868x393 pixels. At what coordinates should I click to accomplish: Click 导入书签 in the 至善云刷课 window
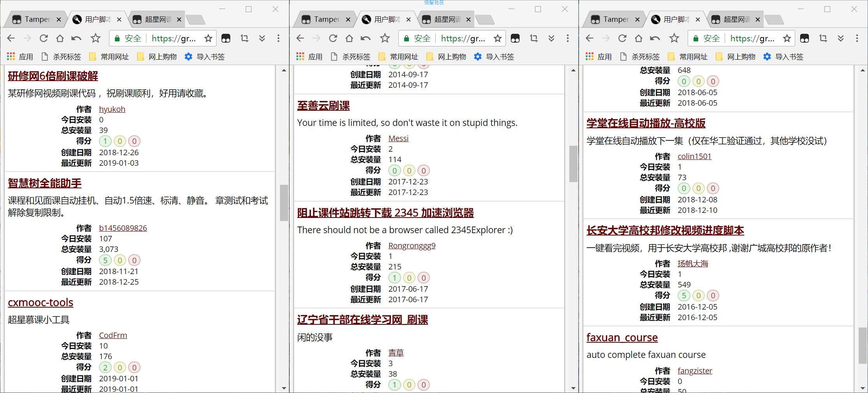click(x=494, y=57)
